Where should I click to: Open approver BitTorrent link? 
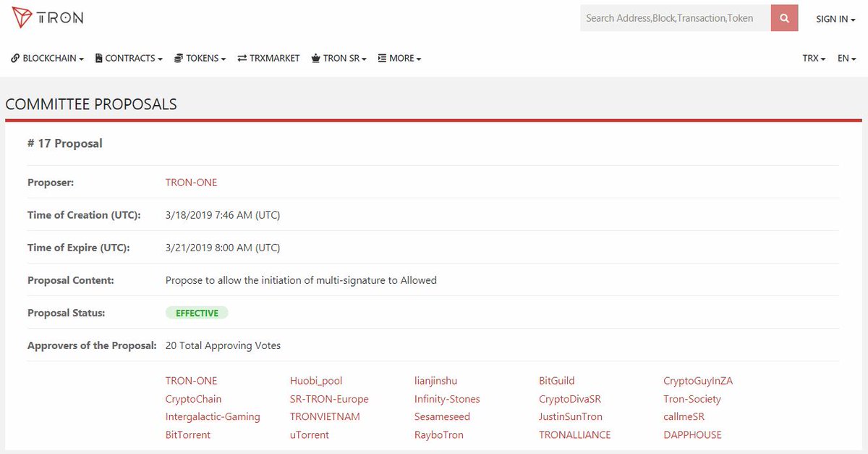tap(188, 435)
